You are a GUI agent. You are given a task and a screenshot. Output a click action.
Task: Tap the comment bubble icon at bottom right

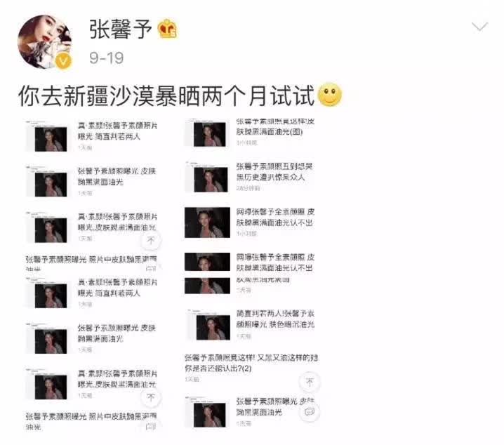tap(310, 411)
